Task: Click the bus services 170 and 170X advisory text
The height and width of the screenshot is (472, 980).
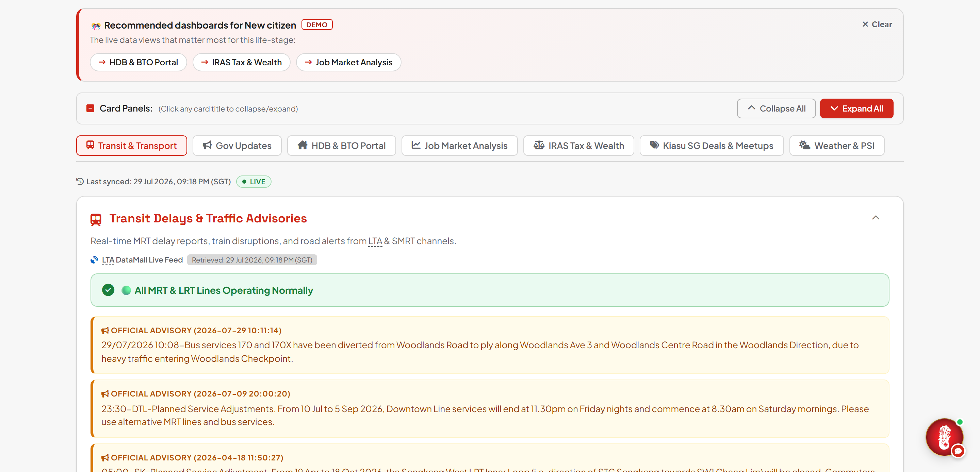Action: (x=480, y=352)
